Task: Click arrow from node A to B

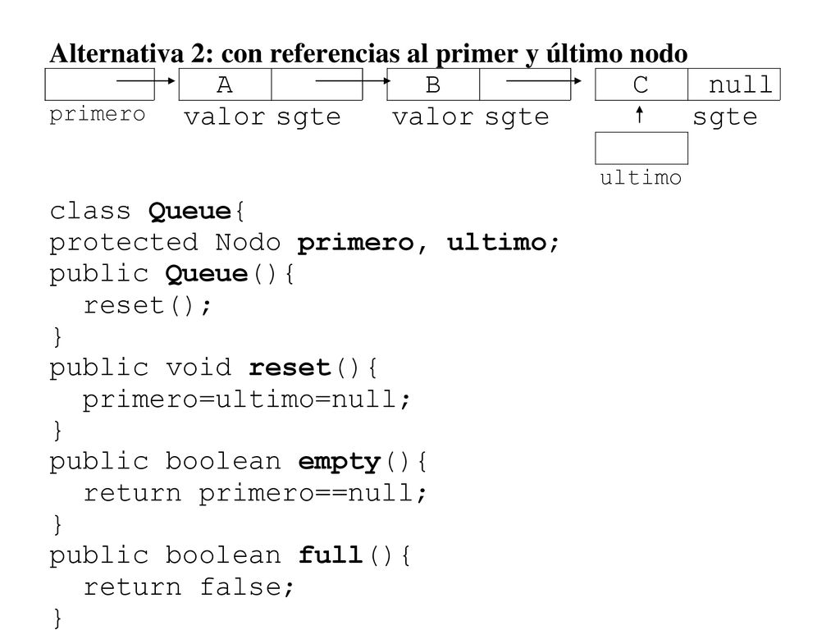Action: tap(353, 81)
